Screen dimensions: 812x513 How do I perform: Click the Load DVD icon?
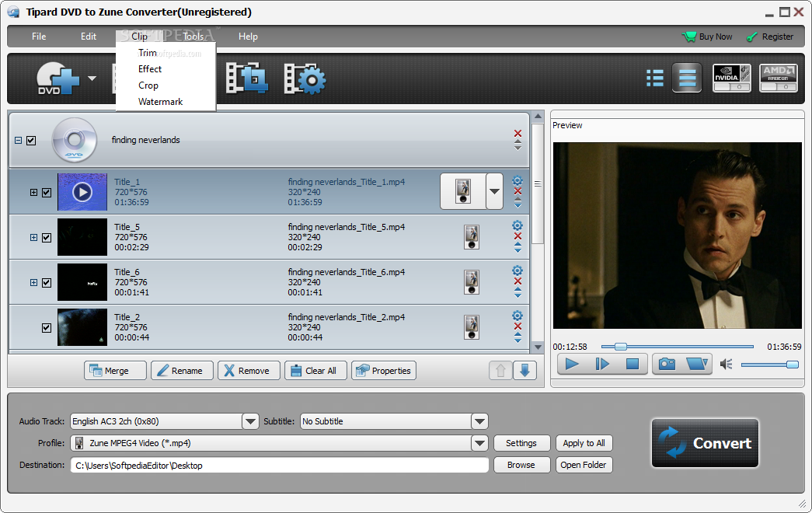point(58,79)
